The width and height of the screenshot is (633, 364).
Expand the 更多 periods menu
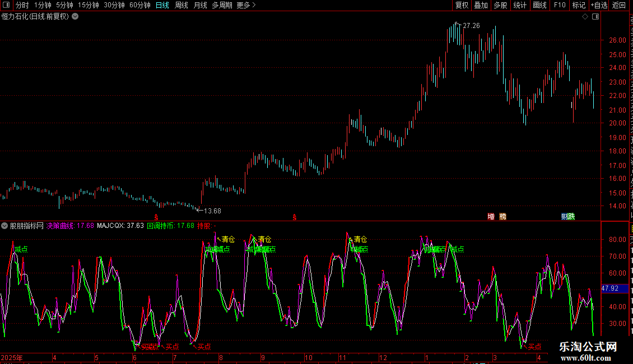246,5
